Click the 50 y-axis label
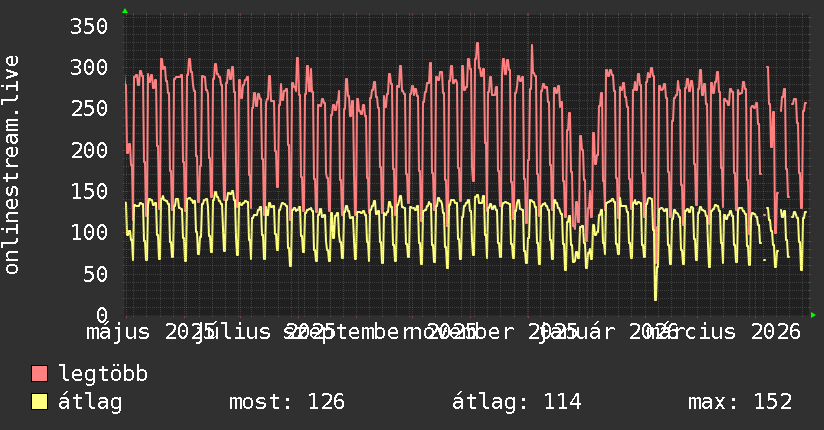 pos(95,274)
